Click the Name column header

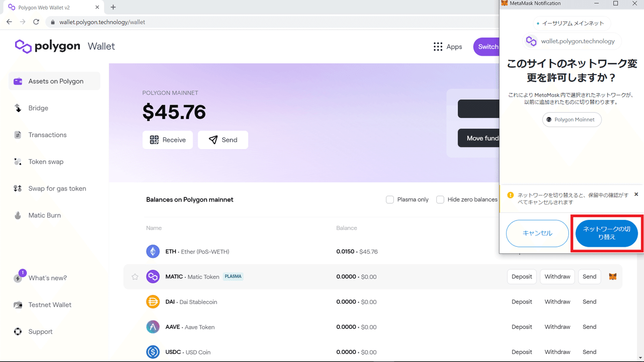(154, 228)
